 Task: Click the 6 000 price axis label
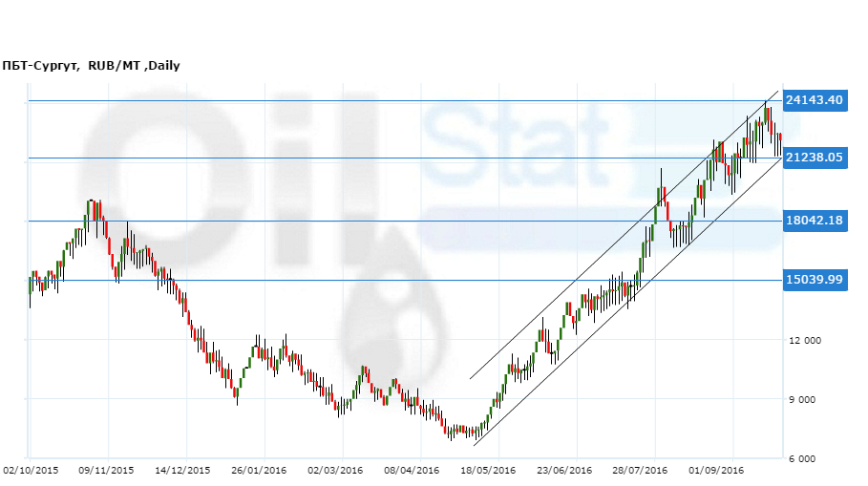[x=809, y=459]
